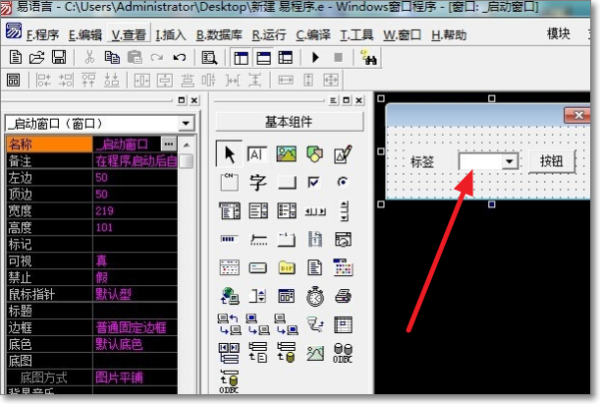Click the 鼠标指针 value 默认型
The height and width of the screenshot is (404, 600).
pos(113,294)
